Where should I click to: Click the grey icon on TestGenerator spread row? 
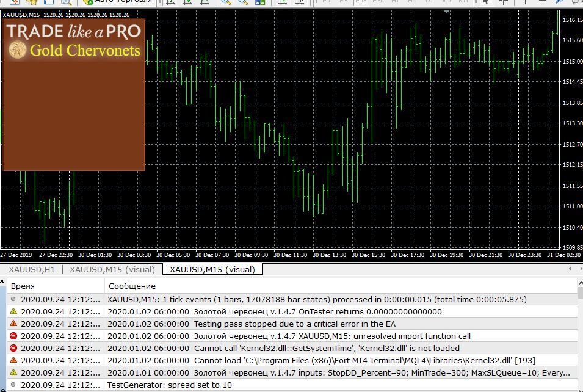(x=13, y=385)
